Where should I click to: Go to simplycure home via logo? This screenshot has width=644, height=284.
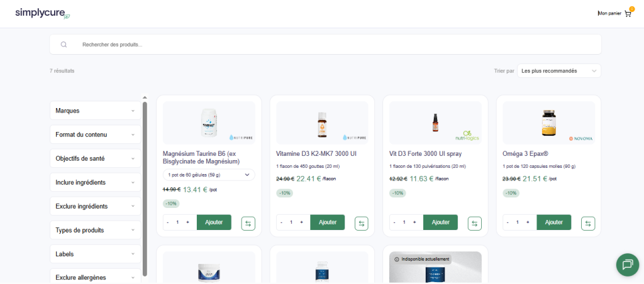click(36, 14)
